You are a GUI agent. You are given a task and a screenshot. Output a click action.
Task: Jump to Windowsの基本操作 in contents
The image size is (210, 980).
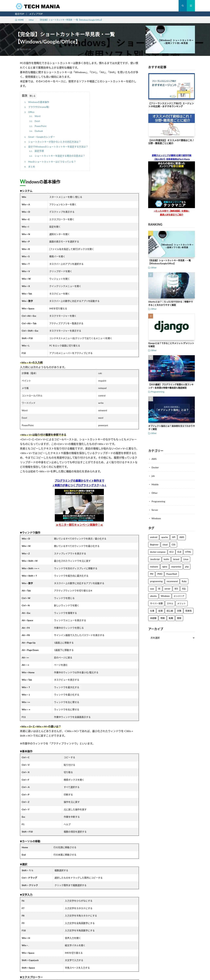click(38, 102)
